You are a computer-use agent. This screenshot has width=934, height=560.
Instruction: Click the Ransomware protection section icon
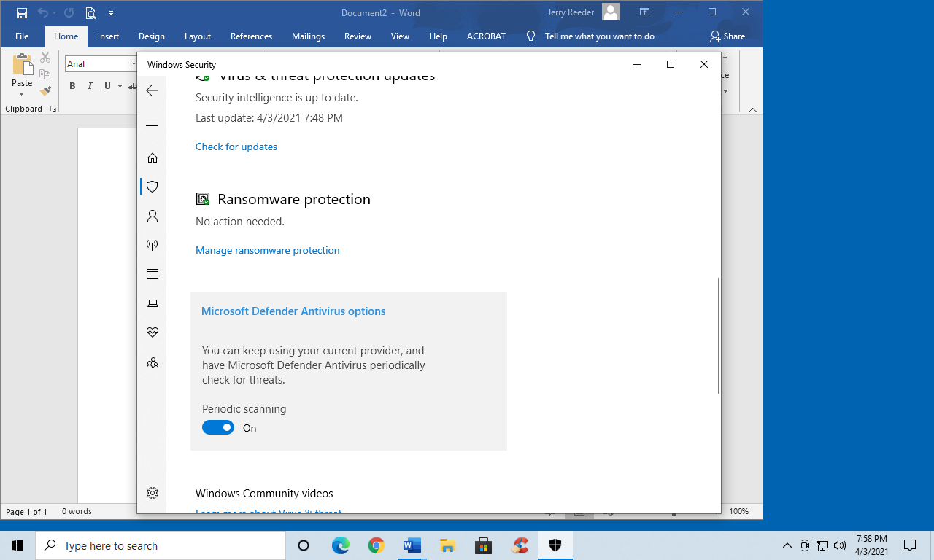(203, 199)
